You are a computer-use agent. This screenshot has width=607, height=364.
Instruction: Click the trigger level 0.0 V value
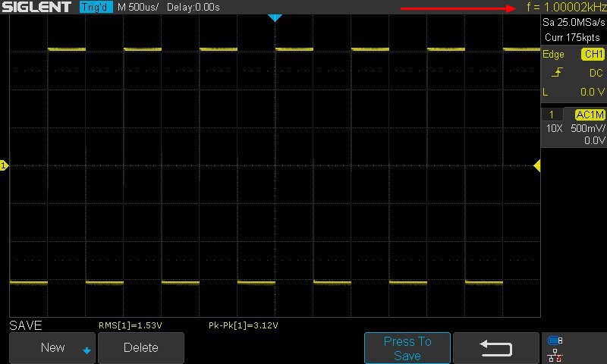(x=593, y=92)
